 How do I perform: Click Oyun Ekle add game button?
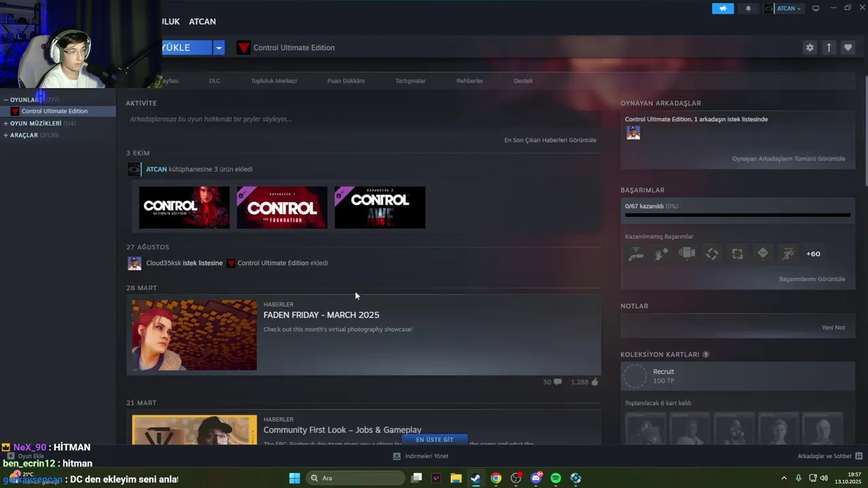tap(26, 456)
